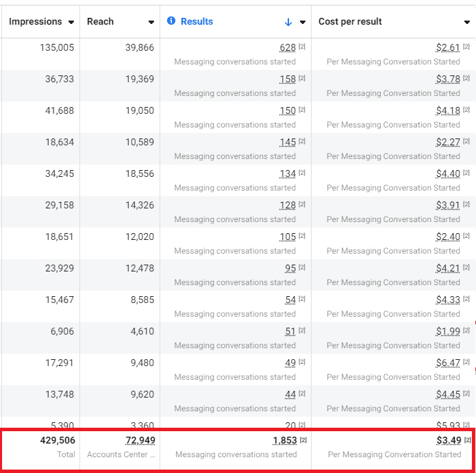Click the 36,733 impressions cell
The image size is (476, 473).
pos(60,80)
